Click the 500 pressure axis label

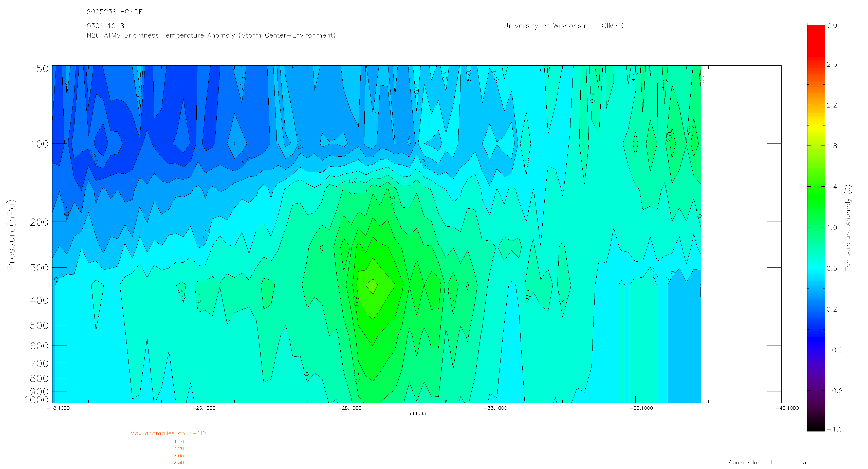pyautogui.click(x=40, y=325)
